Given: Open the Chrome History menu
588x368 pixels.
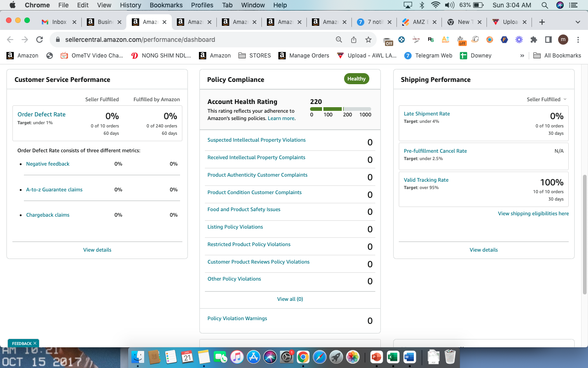Looking at the screenshot, I should [x=130, y=5].
